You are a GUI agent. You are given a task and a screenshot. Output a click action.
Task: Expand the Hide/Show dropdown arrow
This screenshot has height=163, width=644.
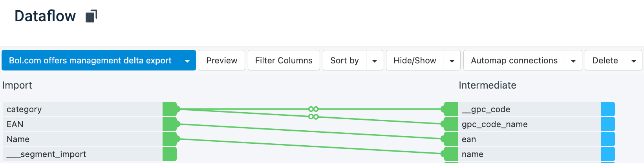452,61
